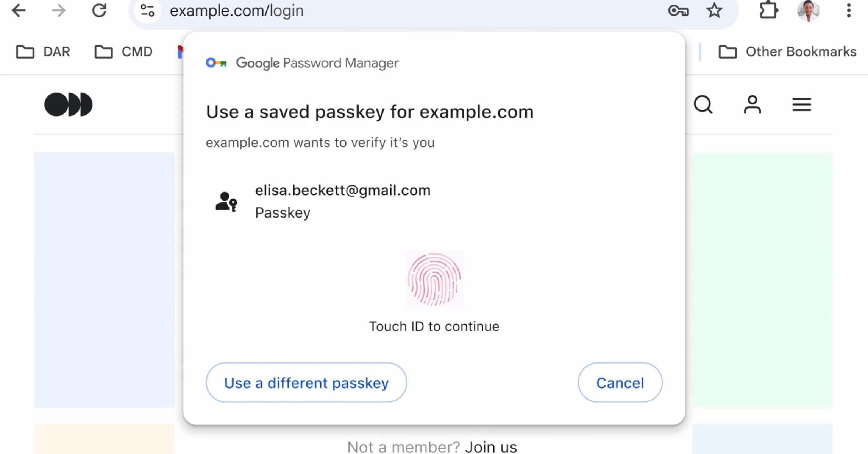Select the elisa.beckett@gmail.com passkey
Screen dimensions: 868x454
[x=342, y=201]
